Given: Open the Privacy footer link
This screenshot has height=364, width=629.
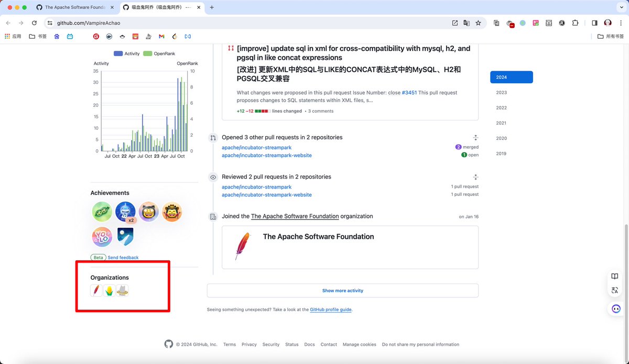Looking at the screenshot, I should pos(249,345).
